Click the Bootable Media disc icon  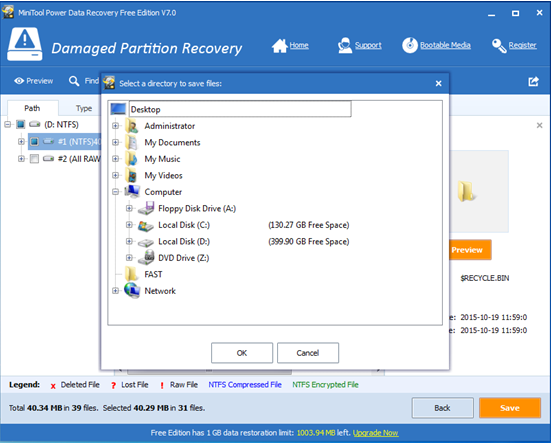click(410, 45)
